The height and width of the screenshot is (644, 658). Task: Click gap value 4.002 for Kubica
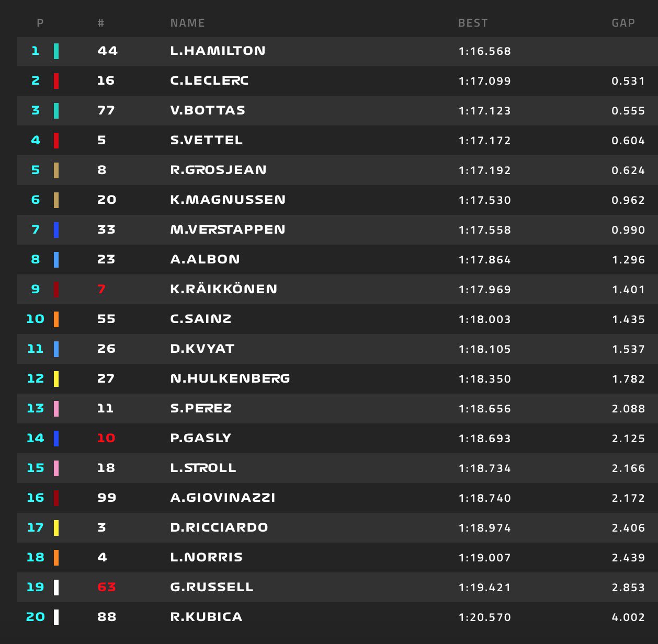click(x=628, y=617)
